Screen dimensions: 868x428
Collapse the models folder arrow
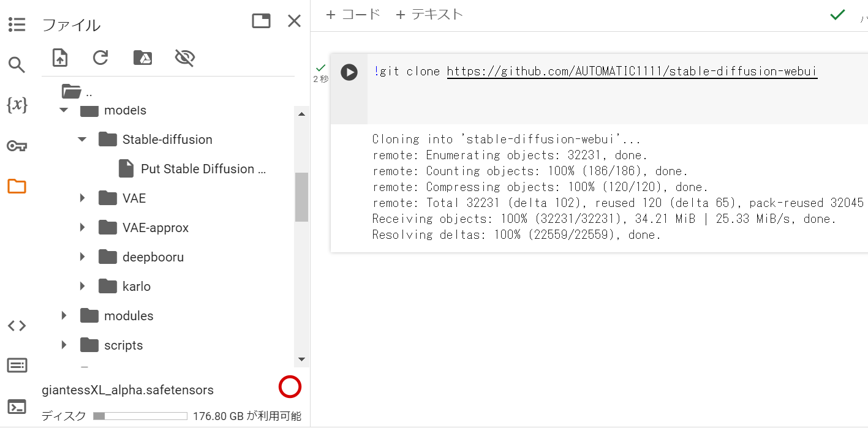pyautogui.click(x=64, y=110)
